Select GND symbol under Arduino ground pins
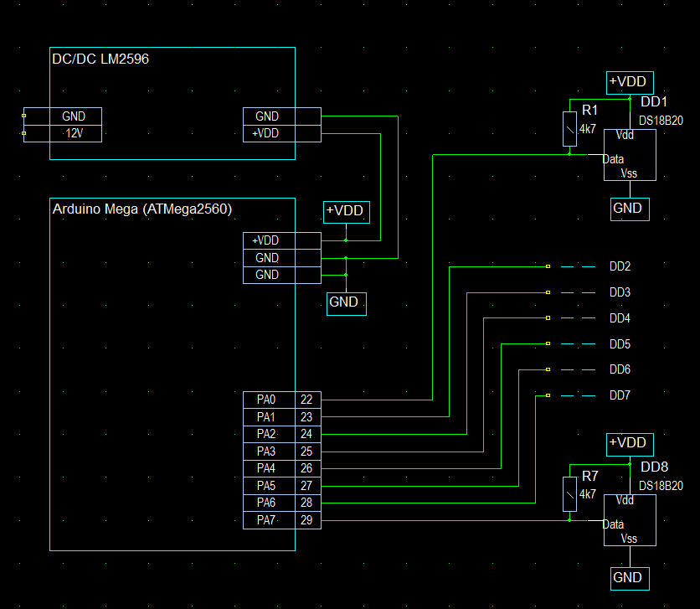 coord(346,302)
